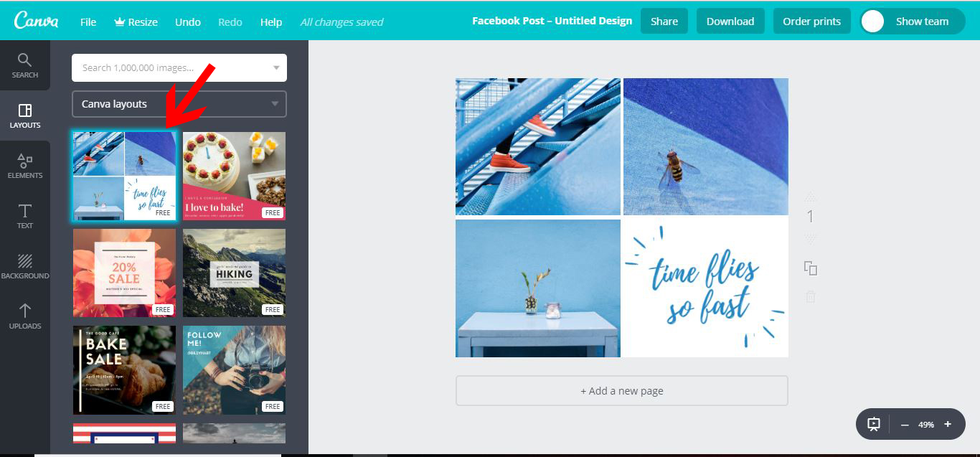Click the Order prints button

coord(811,21)
